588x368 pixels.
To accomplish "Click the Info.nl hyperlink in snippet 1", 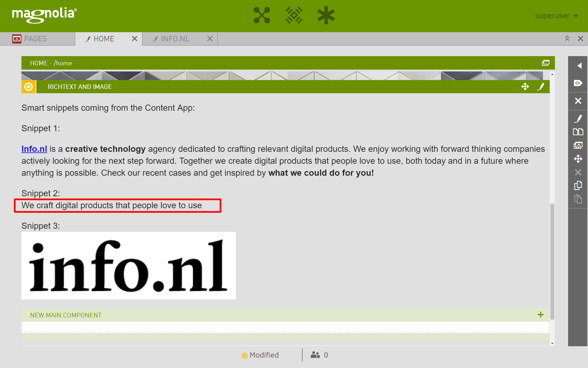I will point(34,149).
